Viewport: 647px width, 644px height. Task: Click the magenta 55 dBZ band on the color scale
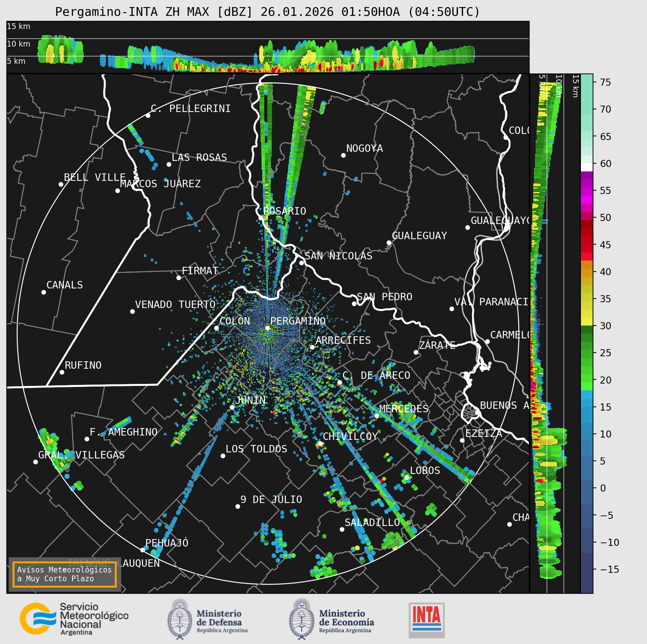587,192
